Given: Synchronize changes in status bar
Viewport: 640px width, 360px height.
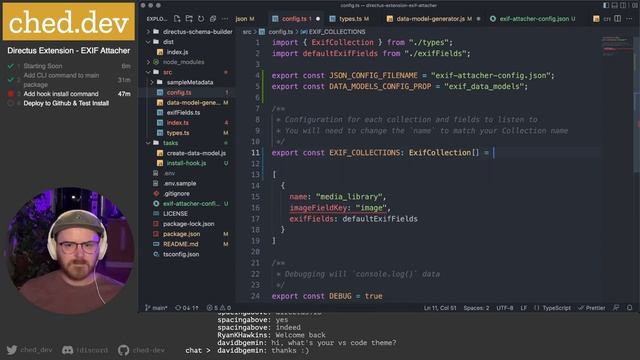Looking at the screenshot, I should [187, 308].
